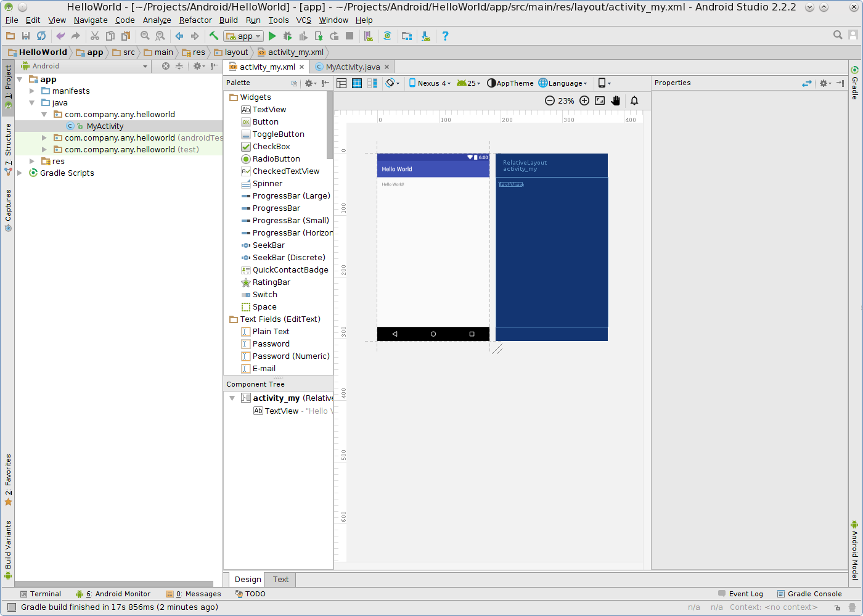Show Design view only
863x616 pixels.
(342, 83)
